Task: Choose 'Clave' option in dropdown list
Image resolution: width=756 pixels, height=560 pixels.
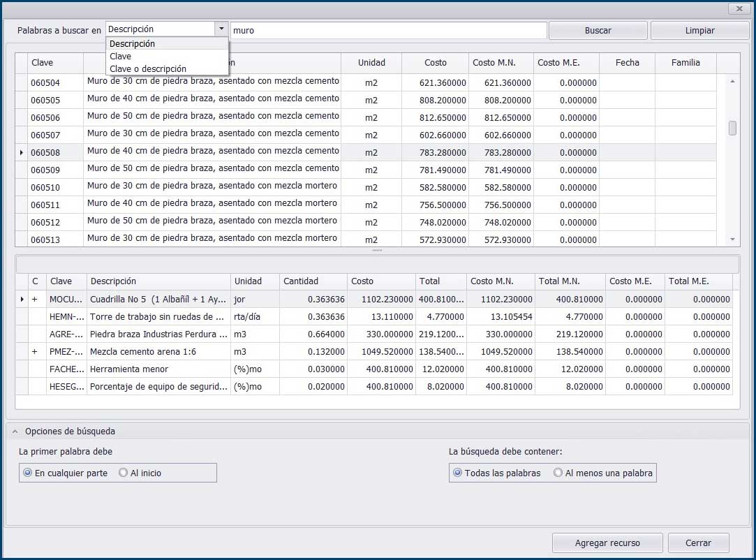Action: click(x=167, y=57)
